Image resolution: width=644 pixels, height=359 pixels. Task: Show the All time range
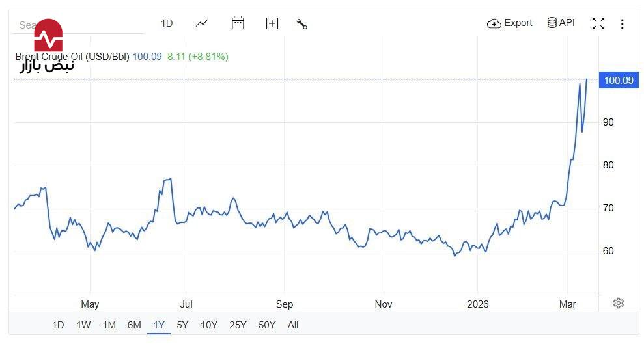[x=293, y=325]
